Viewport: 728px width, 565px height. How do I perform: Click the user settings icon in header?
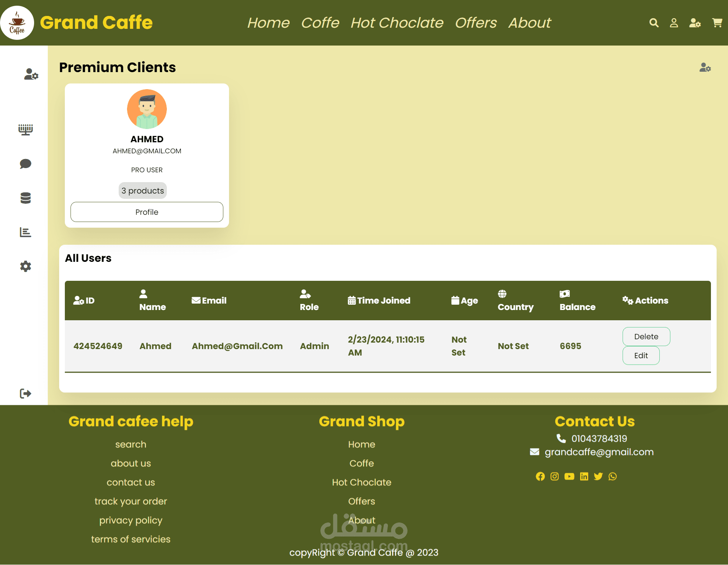tap(695, 23)
